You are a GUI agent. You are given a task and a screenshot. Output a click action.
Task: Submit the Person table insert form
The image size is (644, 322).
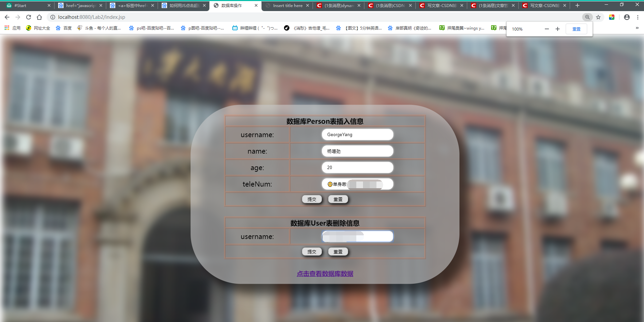click(x=312, y=199)
